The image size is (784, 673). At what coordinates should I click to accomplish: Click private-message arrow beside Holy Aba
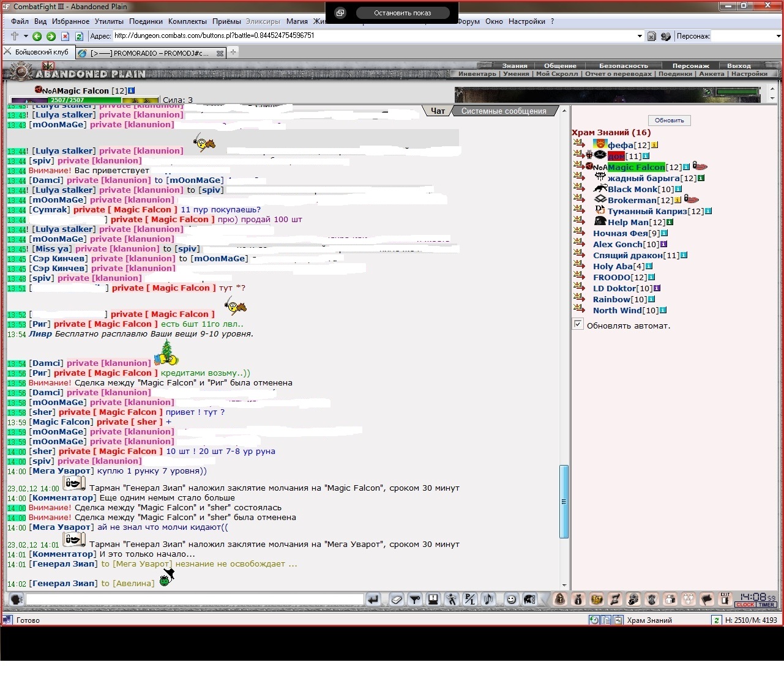[x=579, y=266]
